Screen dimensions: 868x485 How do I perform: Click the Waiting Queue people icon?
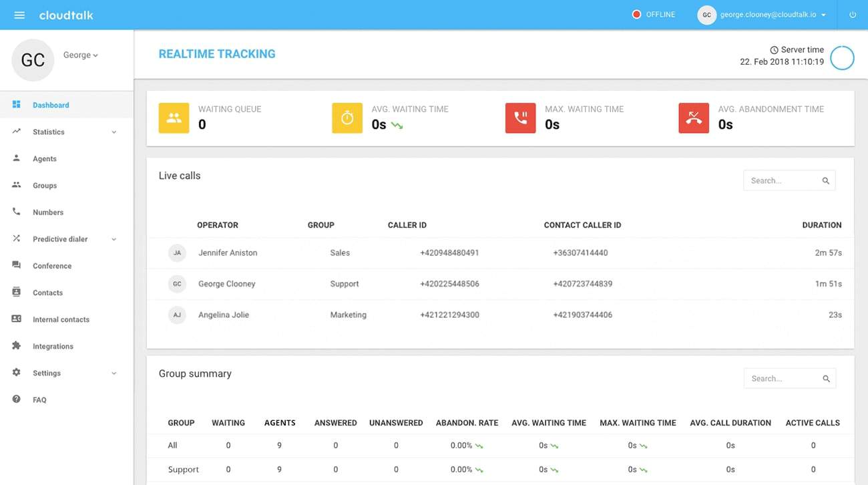174,118
